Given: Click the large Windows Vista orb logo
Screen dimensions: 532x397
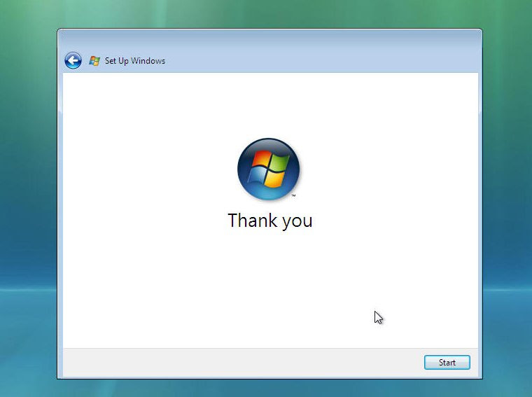Looking at the screenshot, I should pyautogui.click(x=268, y=169).
